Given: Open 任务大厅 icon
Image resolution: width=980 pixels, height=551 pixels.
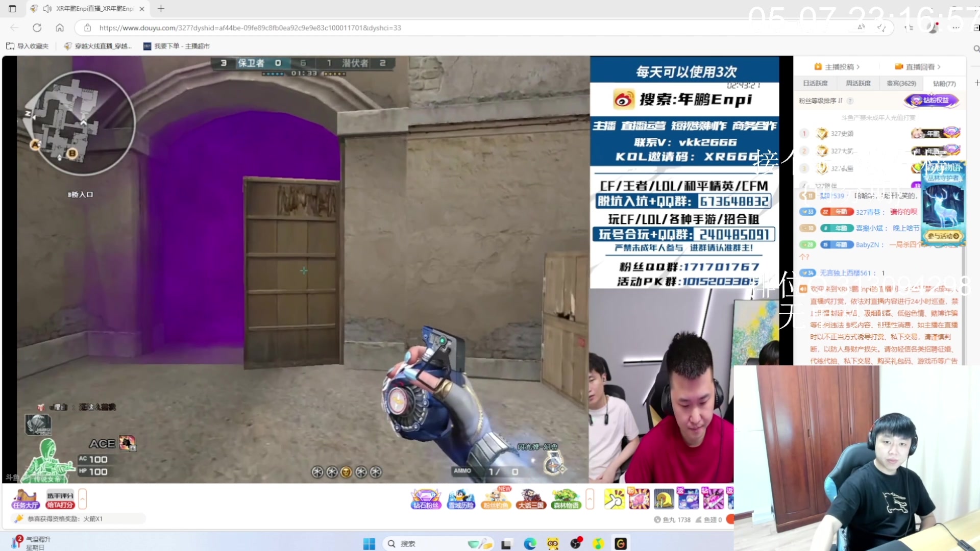Looking at the screenshot, I should click(26, 498).
